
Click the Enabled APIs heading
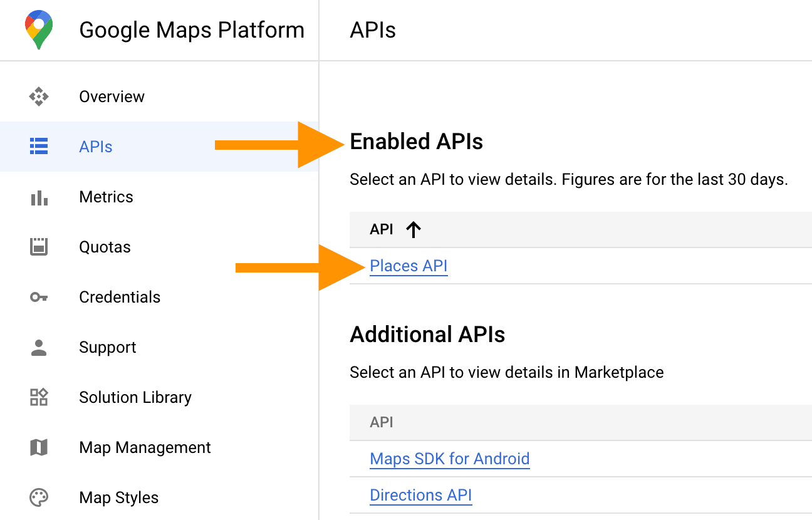pyautogui.click(x=416, y=142)
